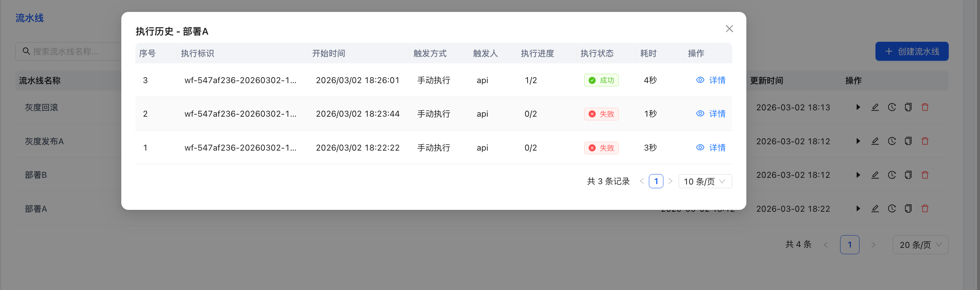Click next page arrow in history dialog

(670, 182)
